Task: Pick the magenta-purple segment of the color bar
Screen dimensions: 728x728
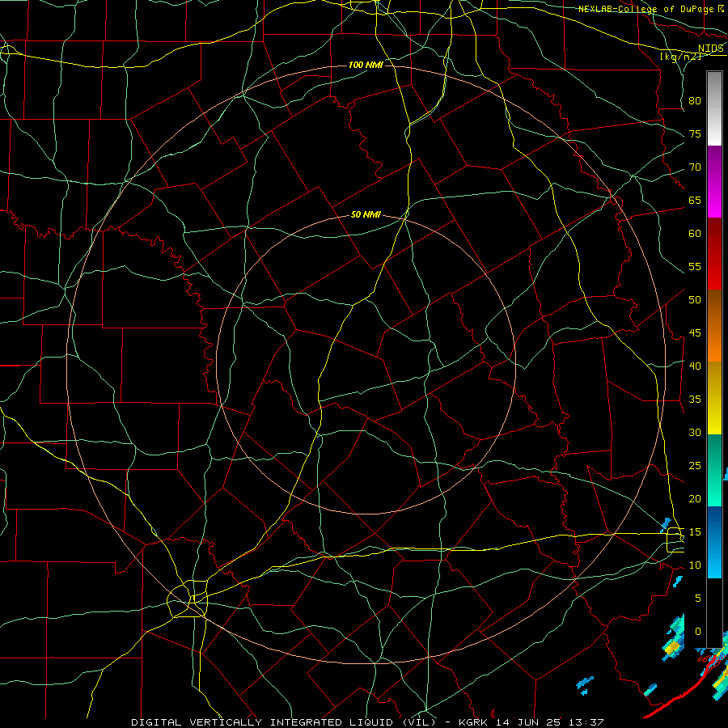Action: click(714, 182)
